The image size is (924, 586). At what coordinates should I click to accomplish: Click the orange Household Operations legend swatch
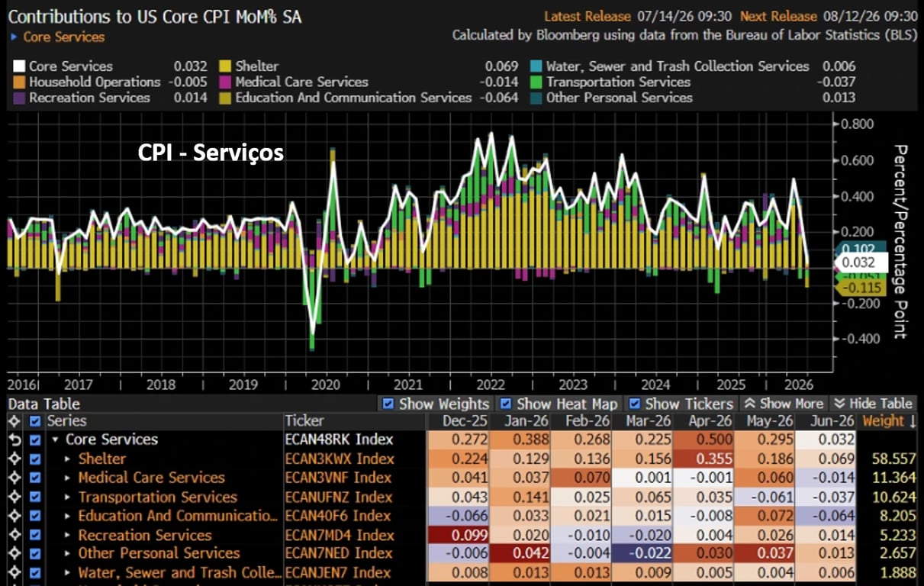click(x=19, y=82)
